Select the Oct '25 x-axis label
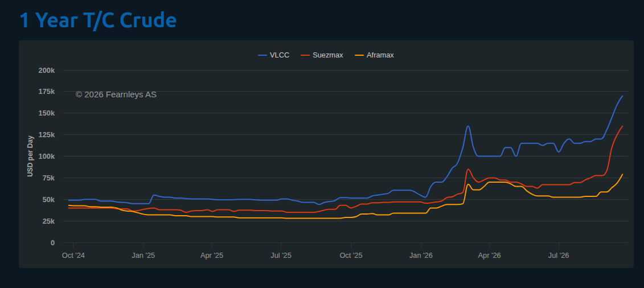The image size is (644, 288). pos(351,256)
